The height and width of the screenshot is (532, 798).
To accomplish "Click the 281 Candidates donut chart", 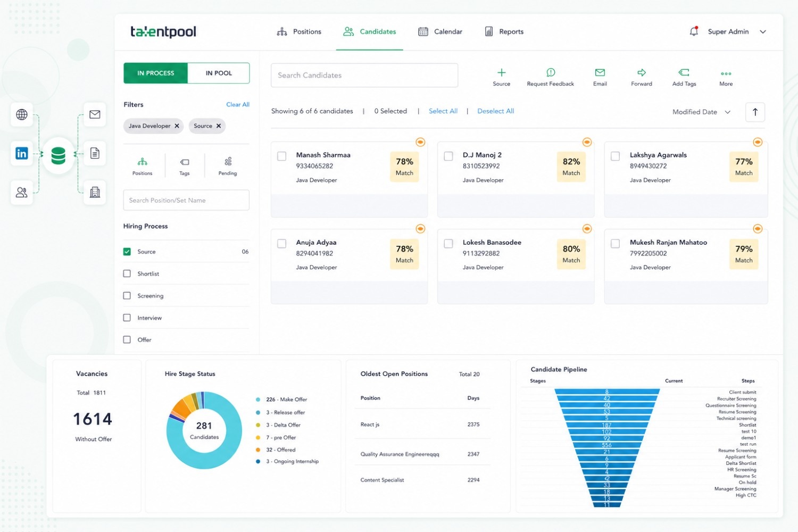I will (204, 430).
